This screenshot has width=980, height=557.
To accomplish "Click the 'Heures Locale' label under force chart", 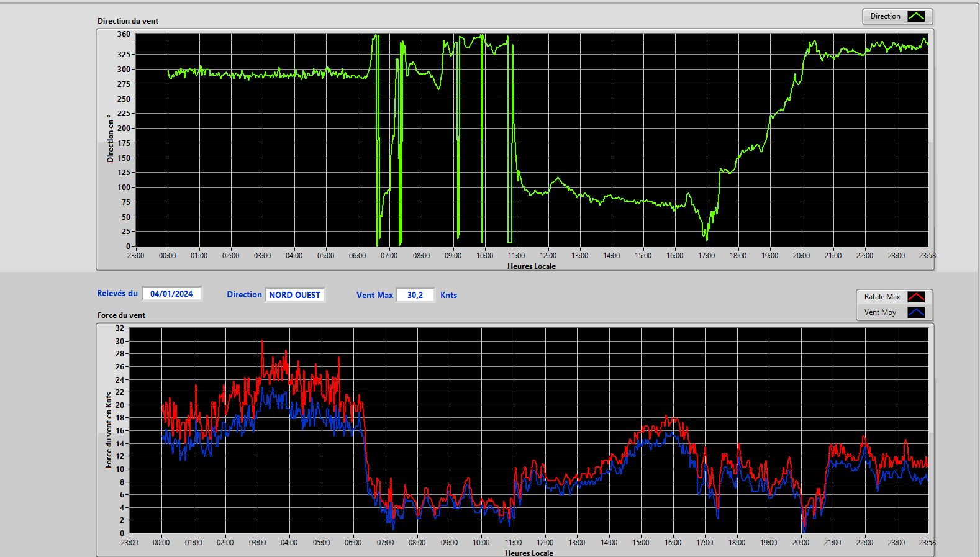I will click(529, 553).
